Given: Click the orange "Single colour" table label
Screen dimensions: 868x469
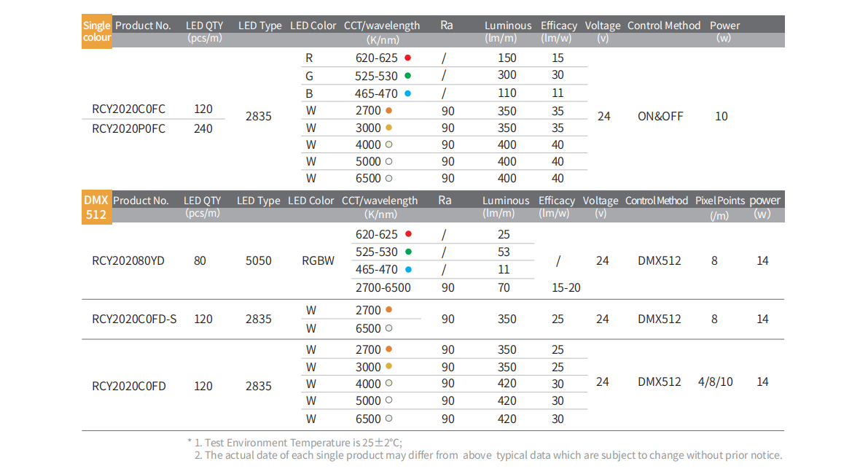Looking at the screenshot, I should click(x=97, y=32).
